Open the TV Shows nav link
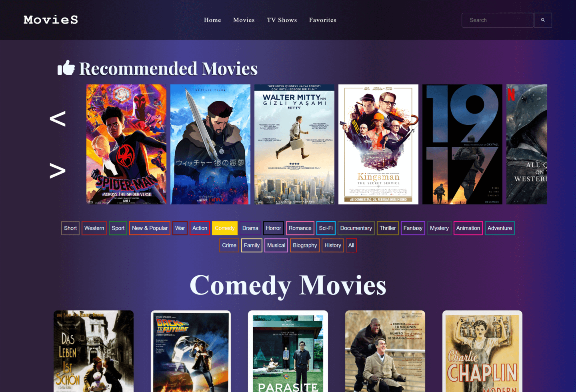 tap(282, 20)
